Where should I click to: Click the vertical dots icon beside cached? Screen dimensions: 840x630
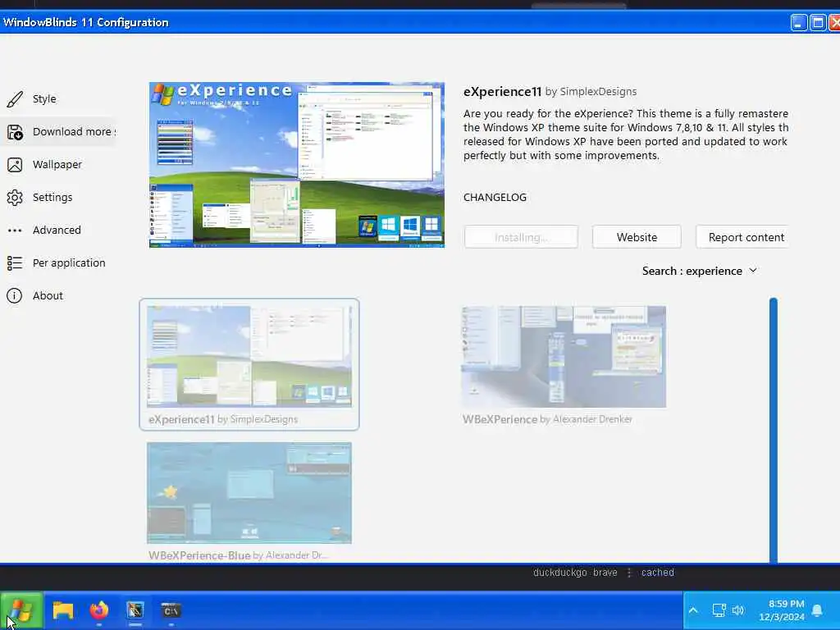click(629, 573)
